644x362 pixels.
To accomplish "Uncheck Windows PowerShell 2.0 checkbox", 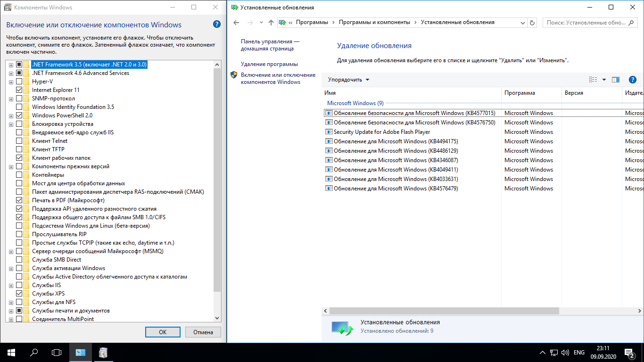I will click(x=19, y=115).
